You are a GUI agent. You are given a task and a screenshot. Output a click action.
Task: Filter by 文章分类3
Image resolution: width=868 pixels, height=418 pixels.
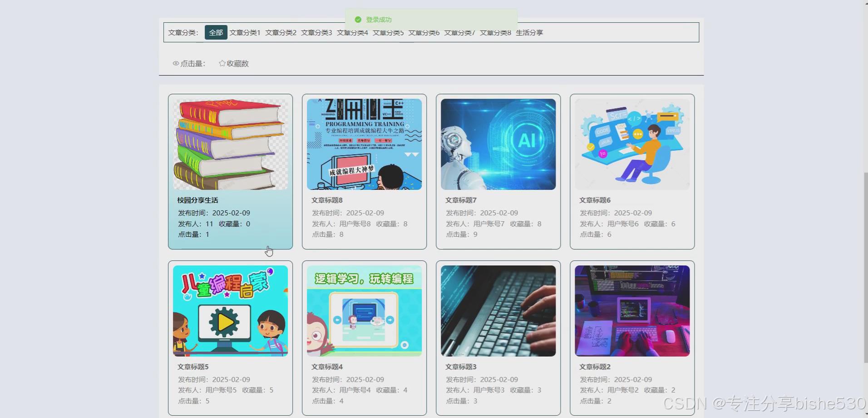316,33
